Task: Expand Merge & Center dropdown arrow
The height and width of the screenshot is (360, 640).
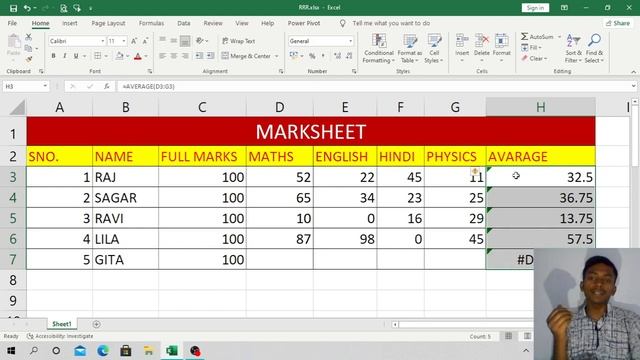Action: (276, 56)
